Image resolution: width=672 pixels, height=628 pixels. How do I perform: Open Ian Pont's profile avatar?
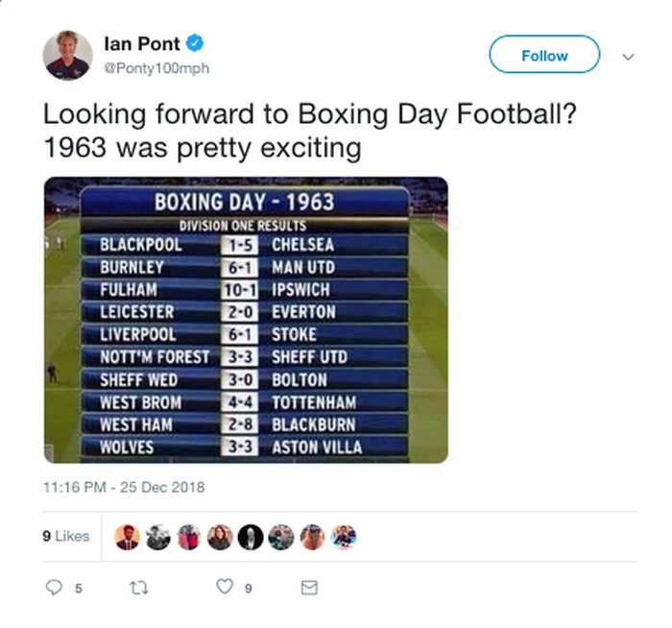[67, 56]
